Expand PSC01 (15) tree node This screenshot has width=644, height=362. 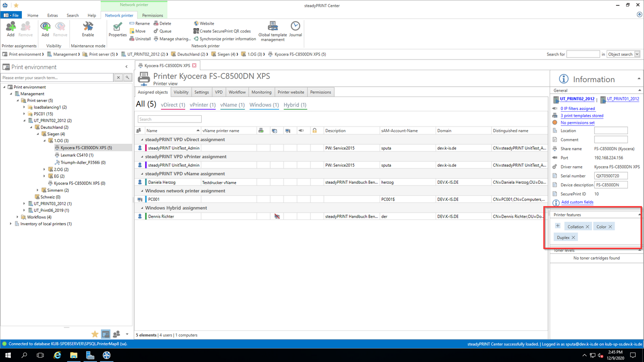(25, 114)
